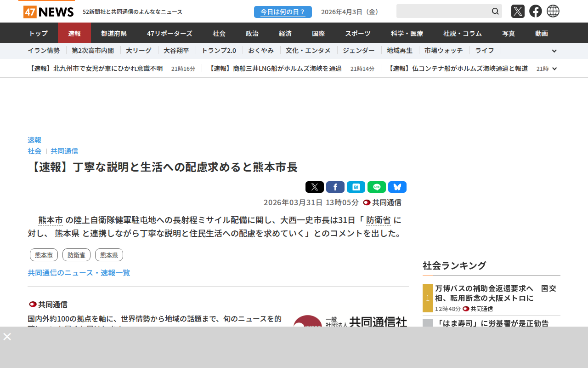Select the 防衛省 tag pill
Screen dimensions: 588x368
point(76,255)
